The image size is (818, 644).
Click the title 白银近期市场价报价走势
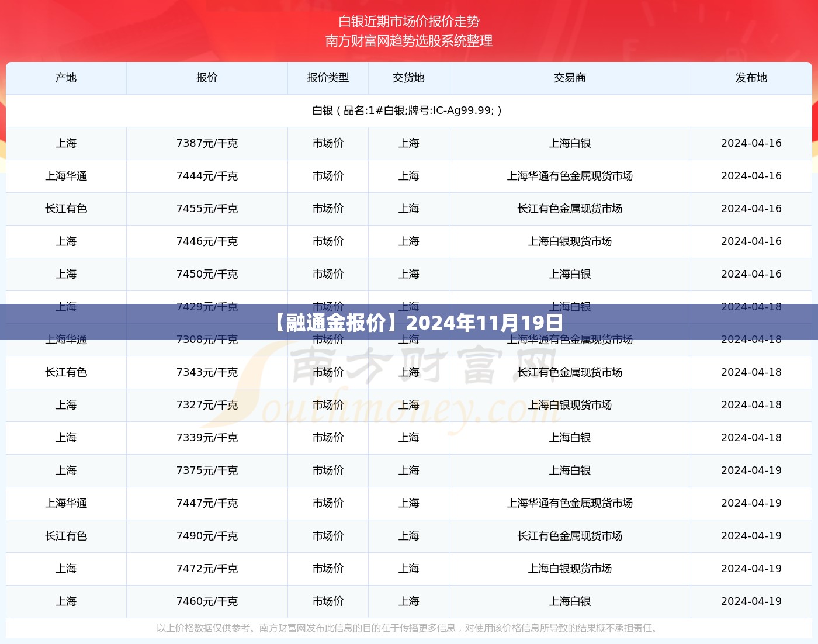pyautogui.click(x=409, y=22)
